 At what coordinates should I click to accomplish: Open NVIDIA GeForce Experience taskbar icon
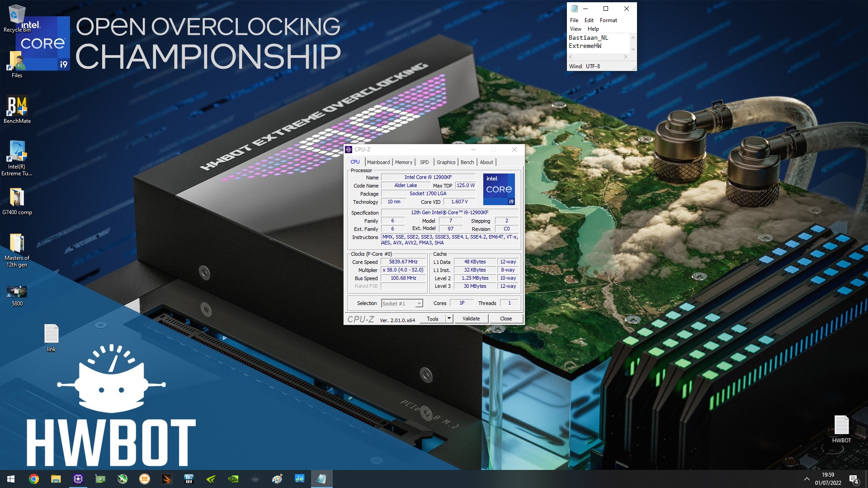coord(211,479)
